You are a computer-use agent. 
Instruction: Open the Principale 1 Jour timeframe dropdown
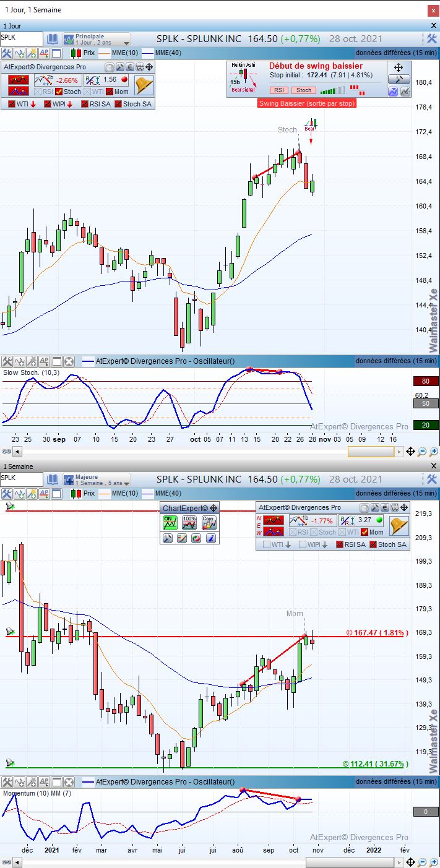tap(97, 39)
